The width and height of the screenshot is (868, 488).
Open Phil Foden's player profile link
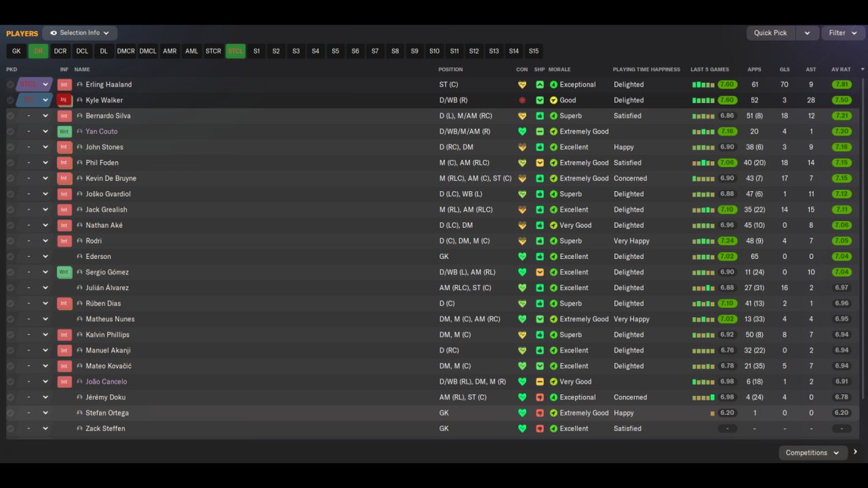click(102, 163)
